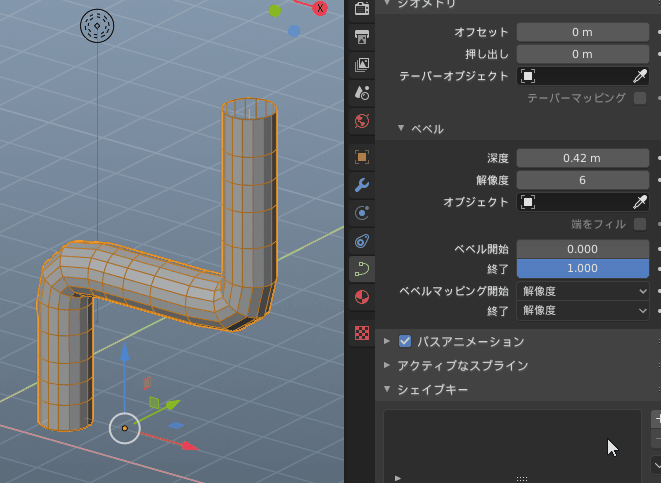This screenshot has width=661, height=483.
Task: Click the green Y axis dot on gizmo
Action: point(275,11)
